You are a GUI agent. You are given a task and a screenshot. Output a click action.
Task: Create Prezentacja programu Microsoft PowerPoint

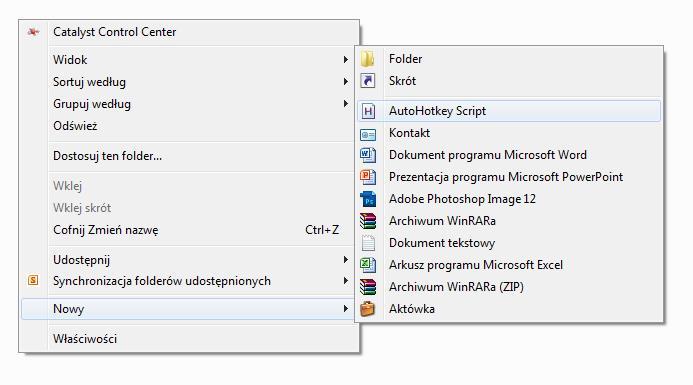(x=509, y=177)
